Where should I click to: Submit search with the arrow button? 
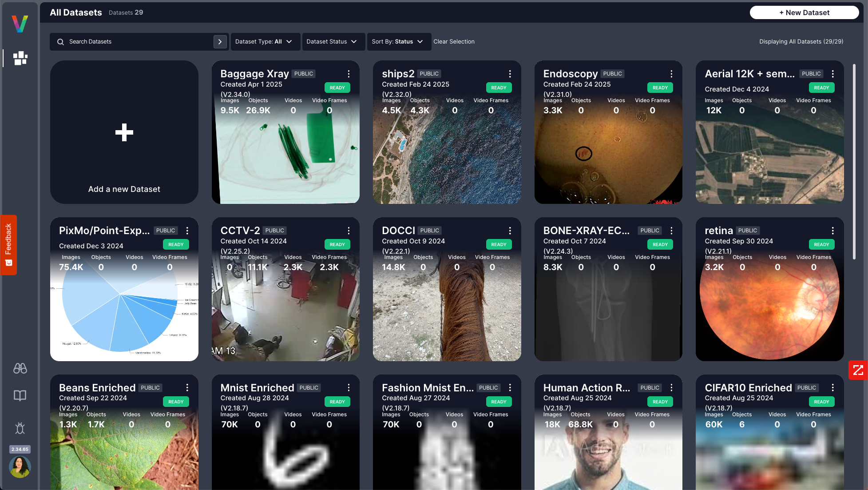(220, 42)
